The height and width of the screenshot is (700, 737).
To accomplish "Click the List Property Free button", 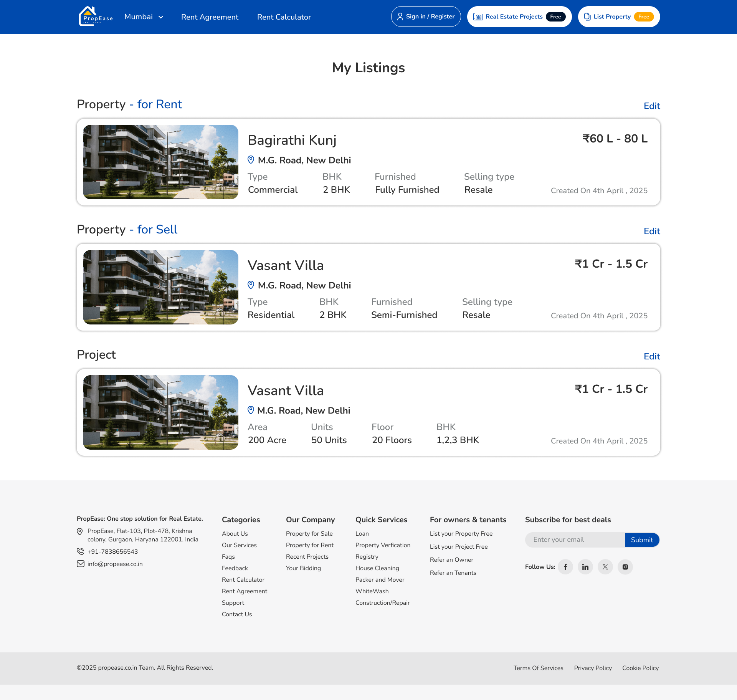I will tap(619, 17).
